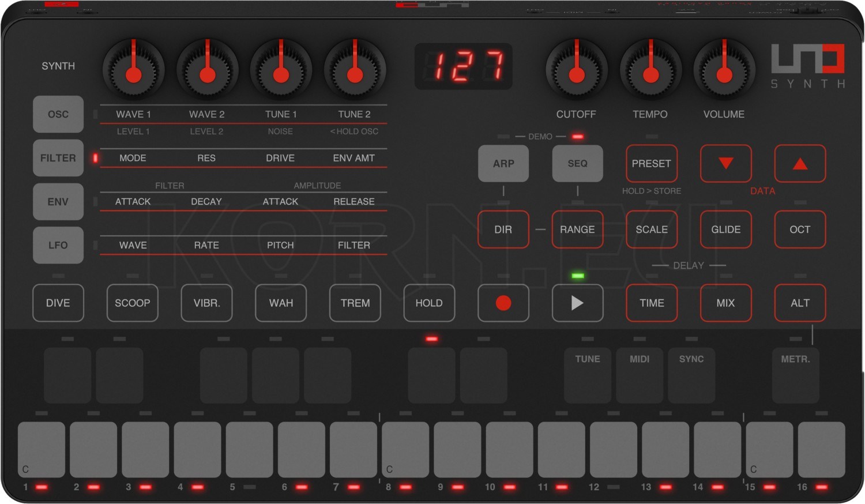This screenshot has width=865, height=504.
Task: Start playback with the play button
Action: tap(577, 303)
